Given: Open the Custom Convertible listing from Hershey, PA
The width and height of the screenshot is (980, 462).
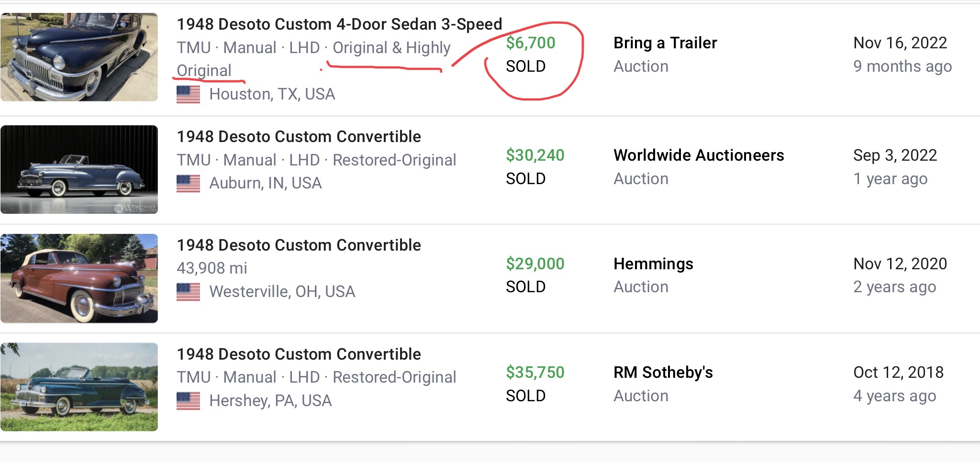Looking at the screenshot, I should pos(299,354).
